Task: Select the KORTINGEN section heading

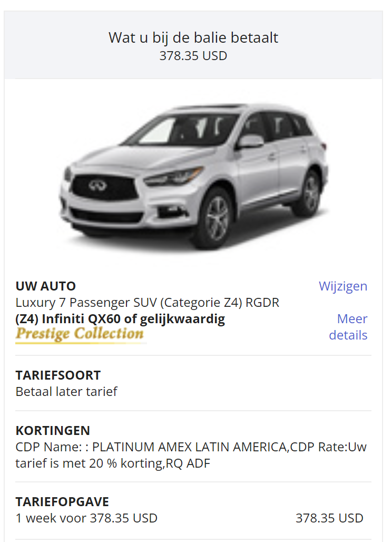Action: pos(53,431)
